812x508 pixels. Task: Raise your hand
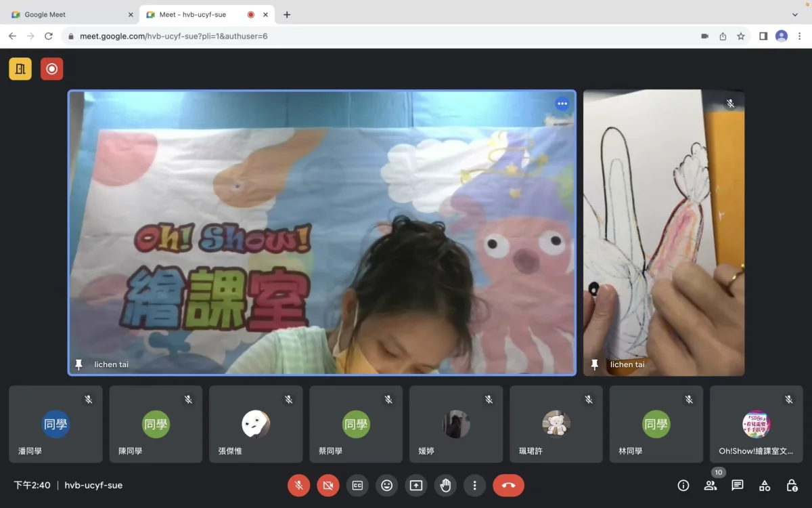(x=445, y=485)
